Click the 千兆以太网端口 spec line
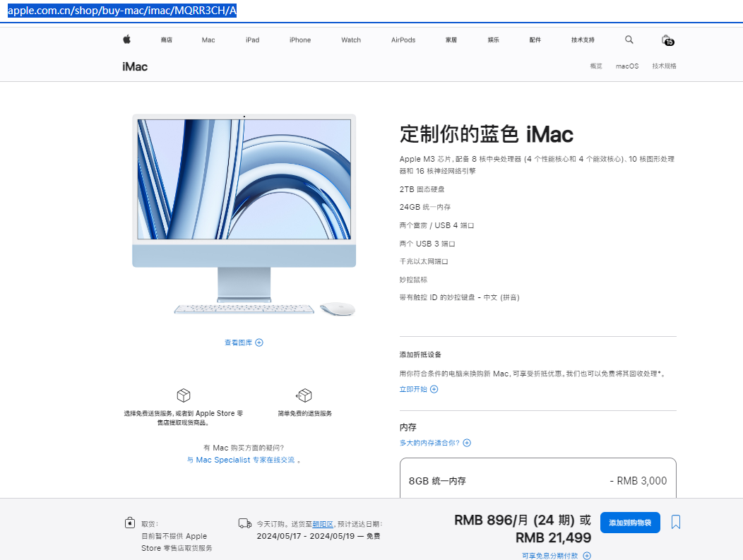Screen dimensions: 743x560 [424, 261]
